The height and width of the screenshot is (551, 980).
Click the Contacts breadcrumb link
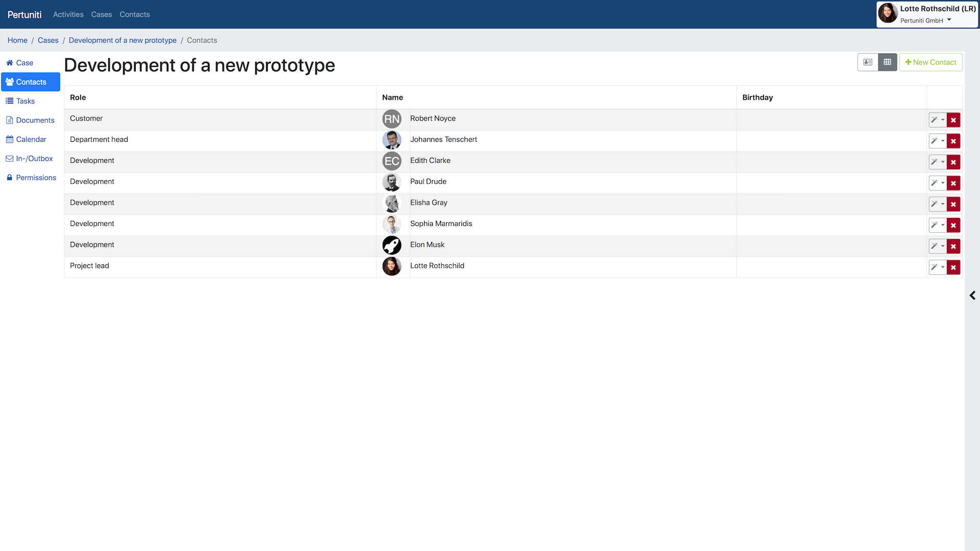pos(202,40)
